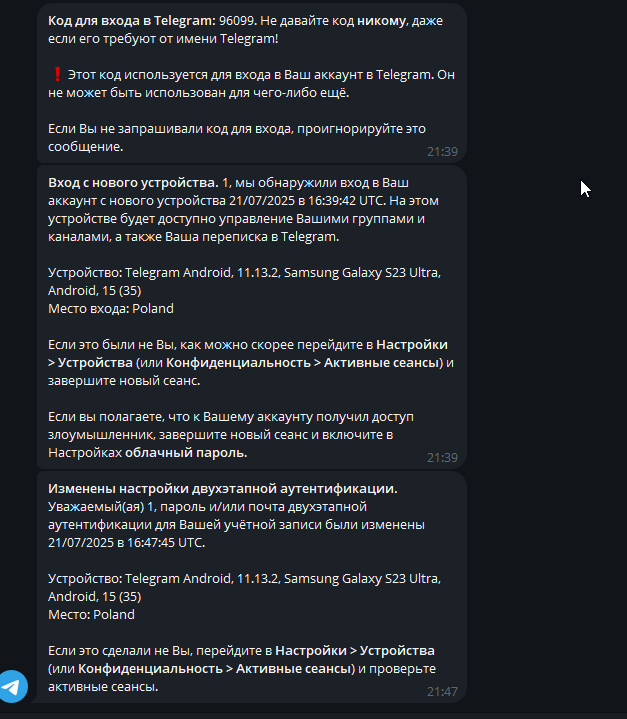The width and height of the screenshot is (627, 719).
Task: Click 'Если Вы не запрашивали код' paragraph
Action: [x=237, y=138]
